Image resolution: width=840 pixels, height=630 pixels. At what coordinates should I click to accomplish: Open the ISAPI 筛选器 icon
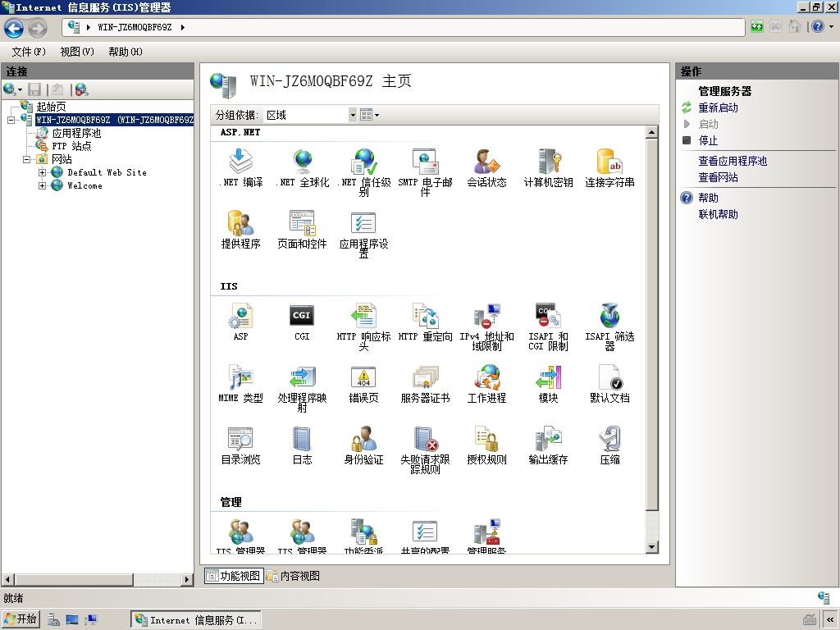click(609, 326)
